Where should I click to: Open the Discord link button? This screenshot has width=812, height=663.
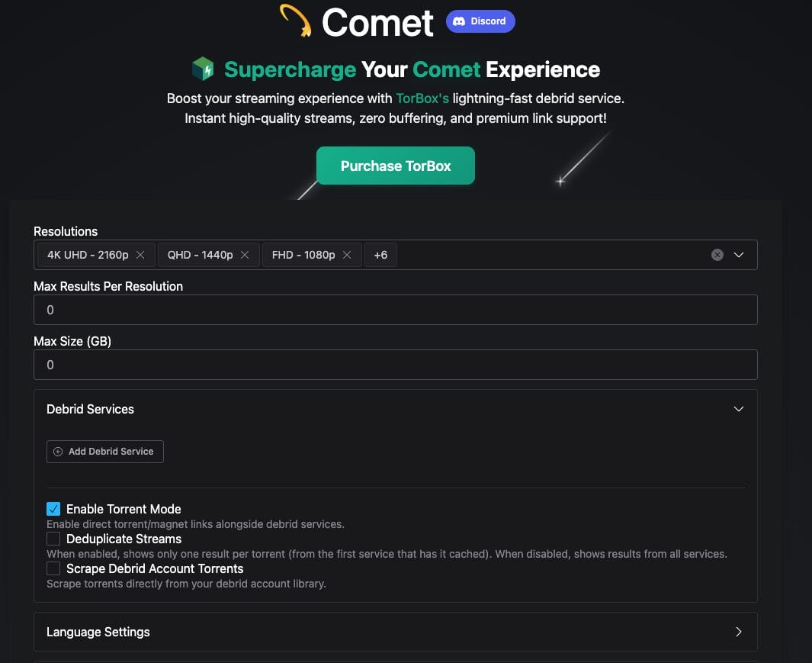(x=480, y=21)
